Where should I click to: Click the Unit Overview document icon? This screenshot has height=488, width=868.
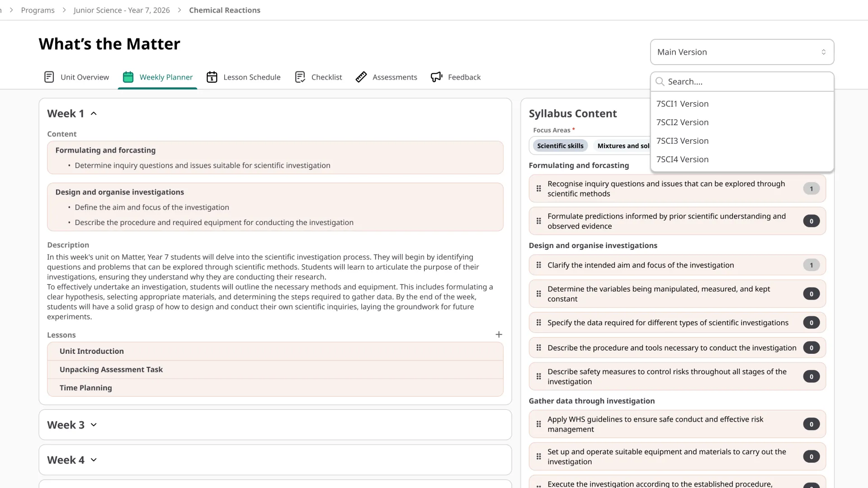click(49, 77)
